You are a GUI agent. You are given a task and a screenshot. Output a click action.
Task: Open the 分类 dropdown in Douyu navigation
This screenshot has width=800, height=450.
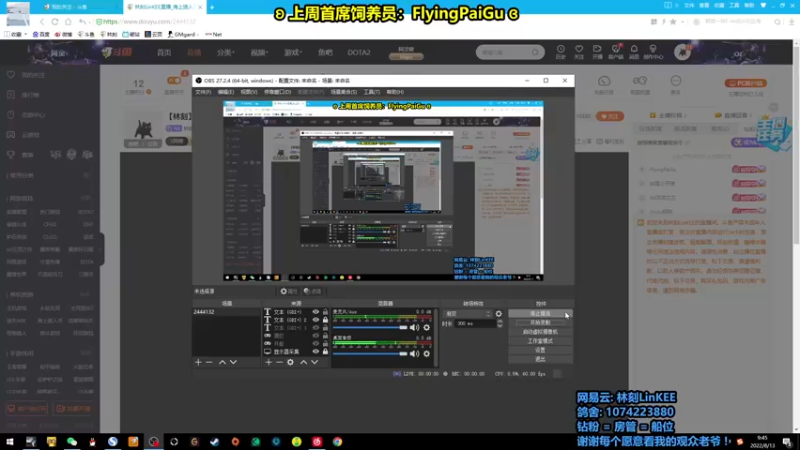[225, 53]
